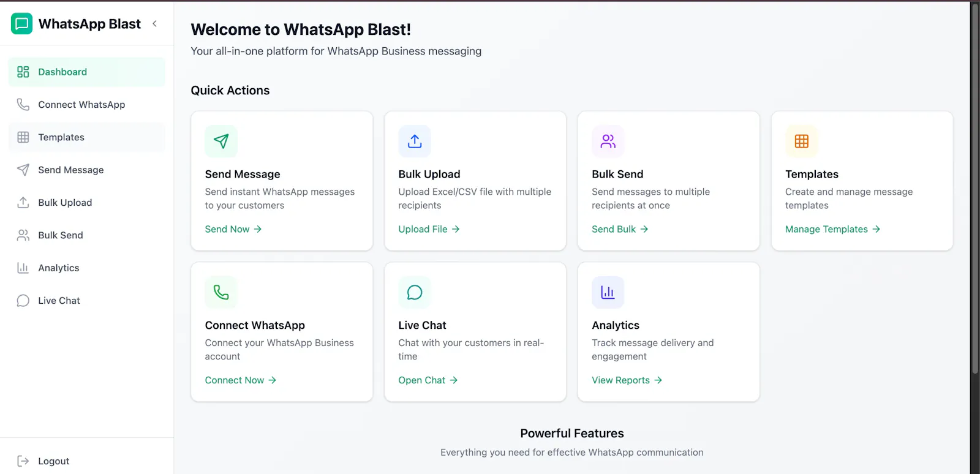Open Bulk Send from the sidebar
Screen dimensions: 980x474
pyautogui.click(x=87, y=235)
